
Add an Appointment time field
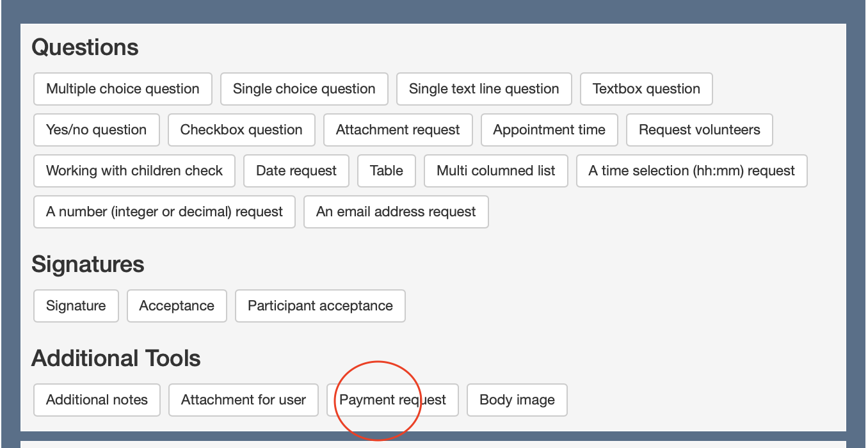pos(549,130)
